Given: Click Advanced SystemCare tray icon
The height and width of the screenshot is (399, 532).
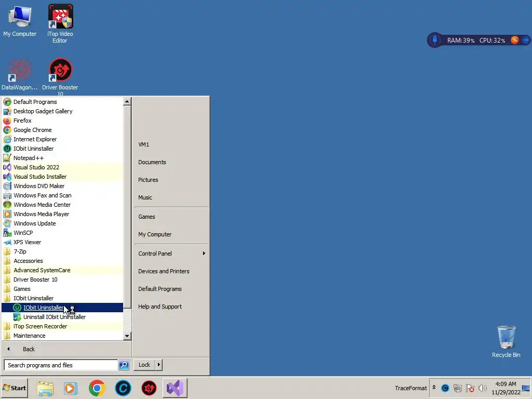Looking at the screenshot, I should [x=445, y=388].
